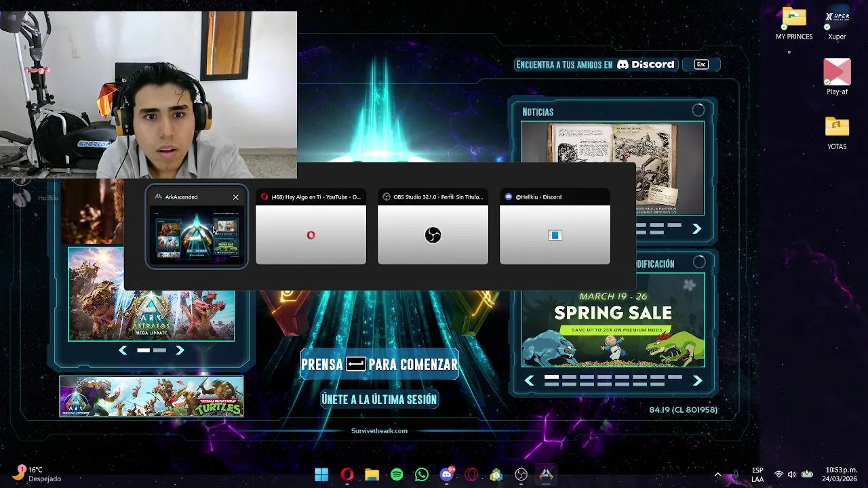
Task: Open the Wi-Fi network tray icon
Action: [x=778, y=474]
